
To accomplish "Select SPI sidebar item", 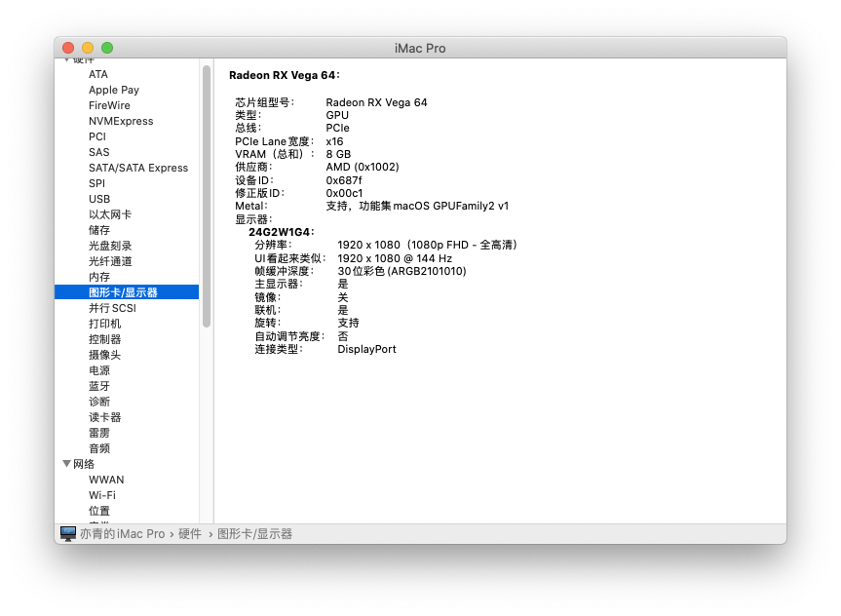I will [x=96, y=183].
